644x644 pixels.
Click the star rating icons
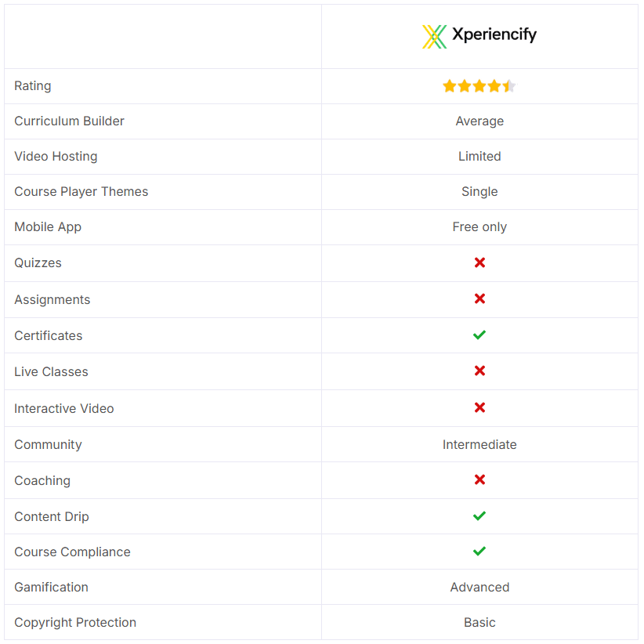479,86
